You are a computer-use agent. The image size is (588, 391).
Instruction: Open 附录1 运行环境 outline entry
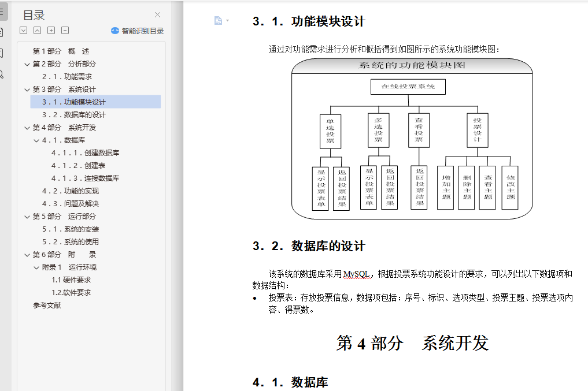69,267
